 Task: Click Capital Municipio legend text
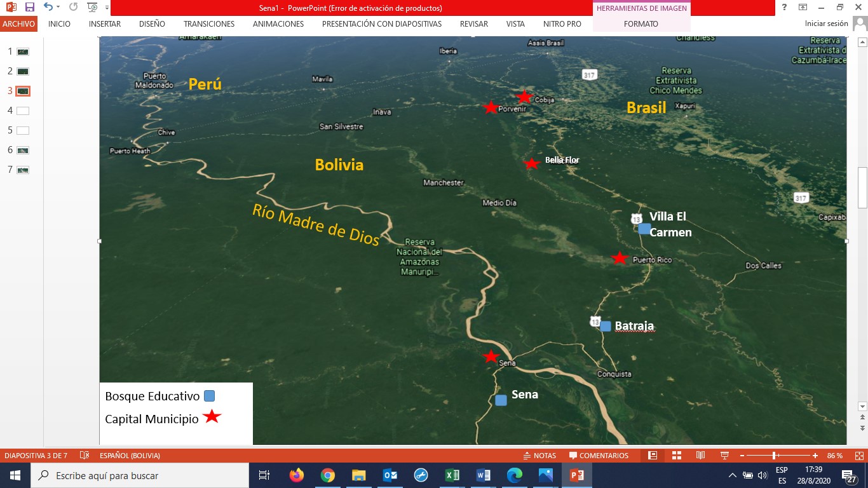pyautogui.click(x=152, y=419)
